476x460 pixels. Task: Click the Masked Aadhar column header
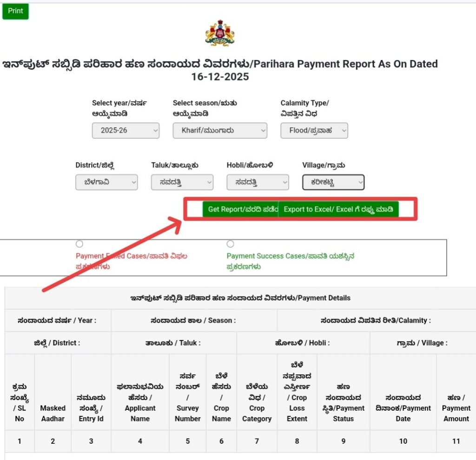53,413
